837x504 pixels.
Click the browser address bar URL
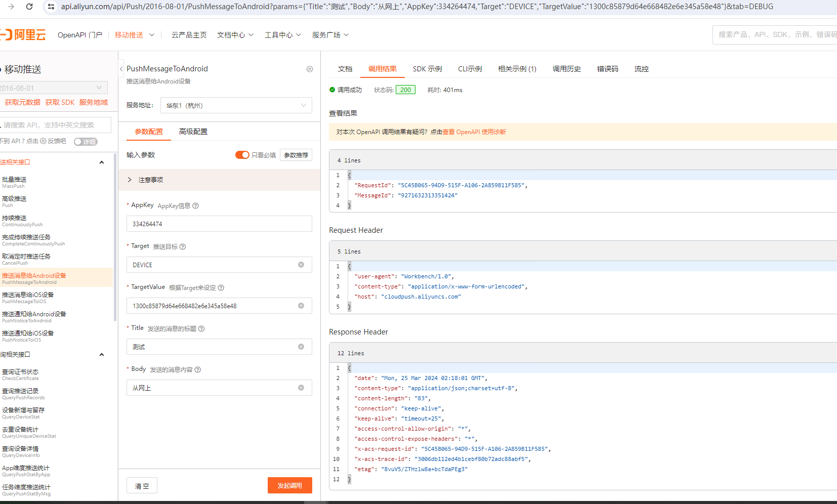click(x=416, y=7)
